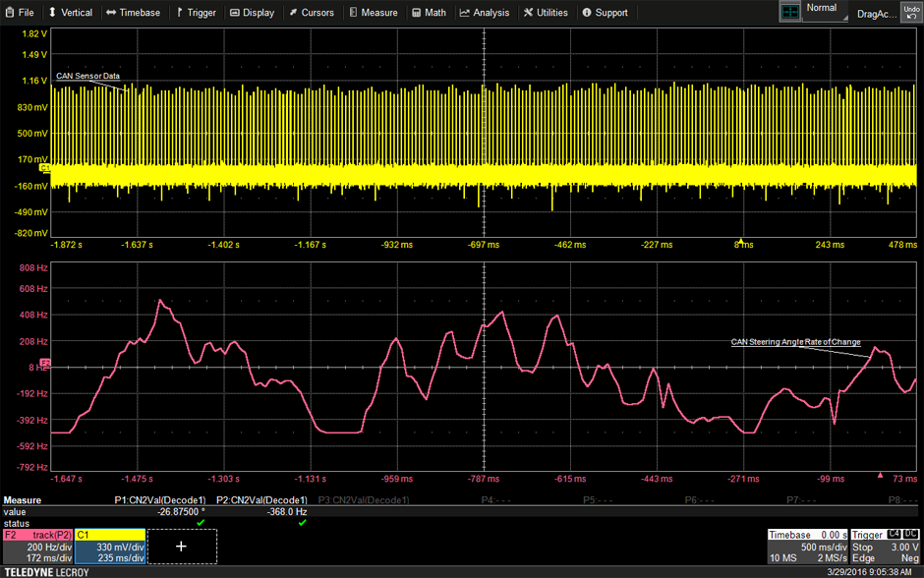Click CAN Steering Angle Rate label

(x=795, y=342)
